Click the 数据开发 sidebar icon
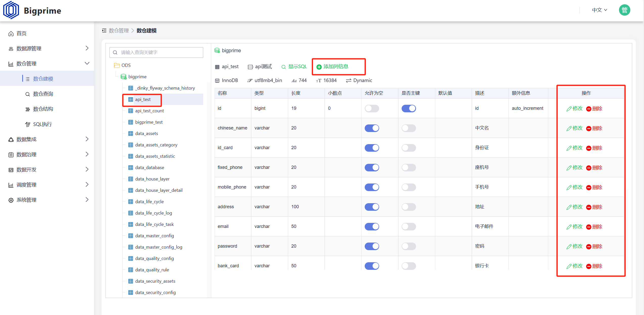Screen dimensions: 644x315 point(11,170)
